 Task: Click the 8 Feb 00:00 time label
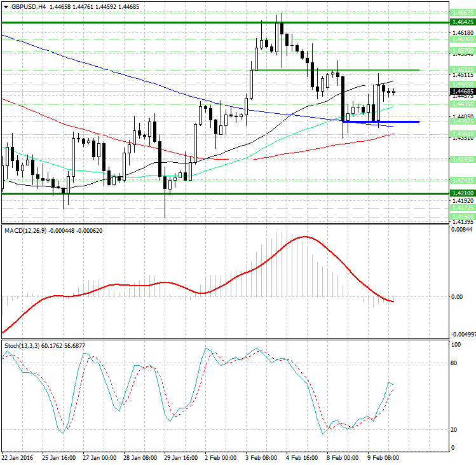pyautogui.click(x=343, y=458)
